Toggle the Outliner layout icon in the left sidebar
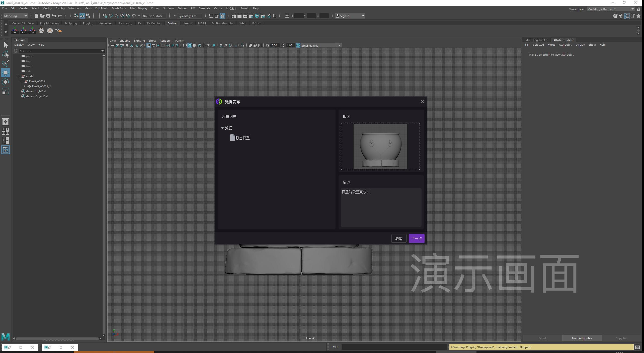The height and width of the screenshot is (353, 644). pos(6,150)
